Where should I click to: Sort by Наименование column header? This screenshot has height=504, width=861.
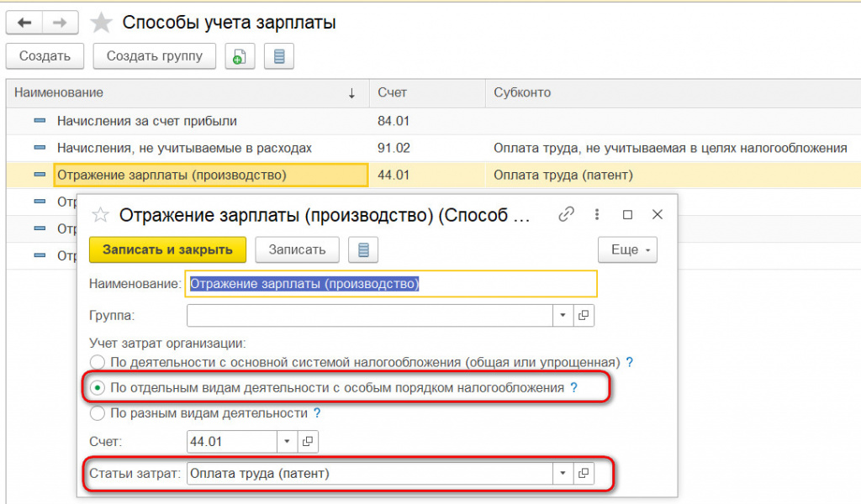[x=187, y=92]
